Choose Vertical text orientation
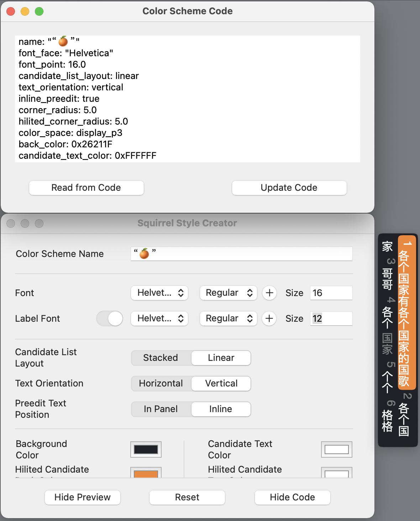Image resolution: width=420 pixels, height=521 pixels. tap(221, 384)
